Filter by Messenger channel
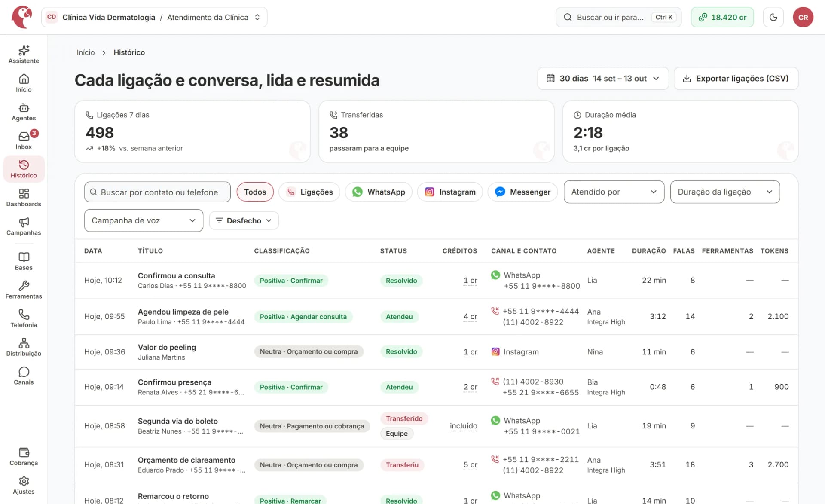 522,192
